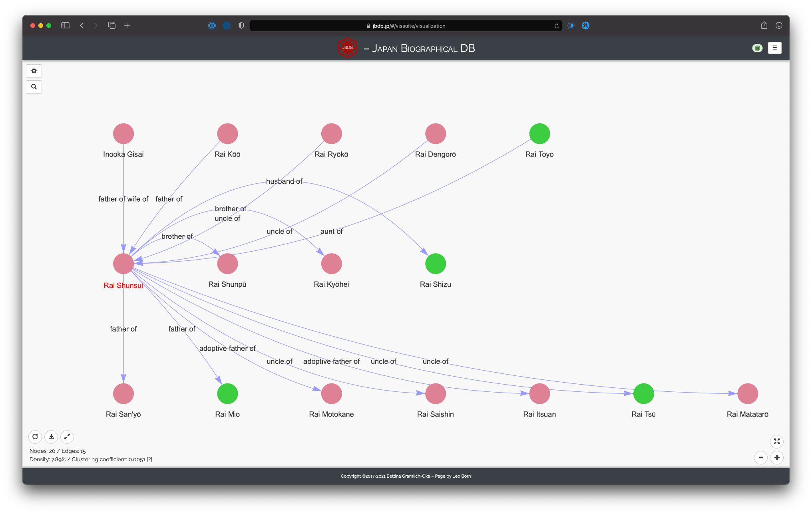Viewport: 812px width, 514px height.
Task: Select the green Rai Shizu node
Action: [436, 264]
